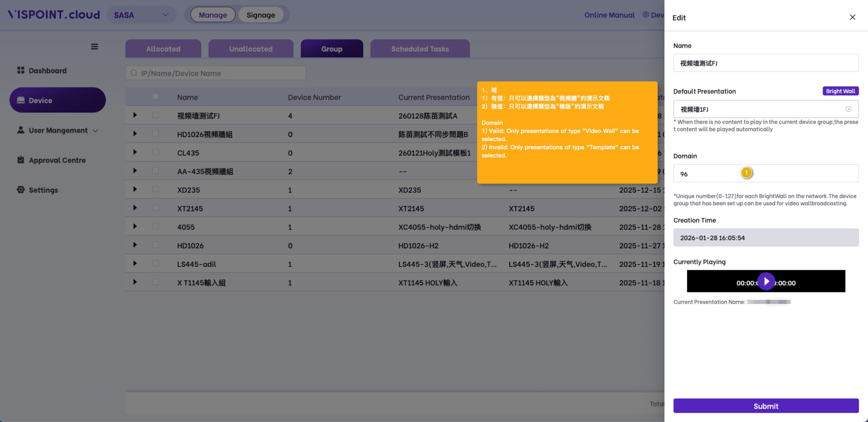Toggle the select-all header checkbox

(x=156, y=96)
